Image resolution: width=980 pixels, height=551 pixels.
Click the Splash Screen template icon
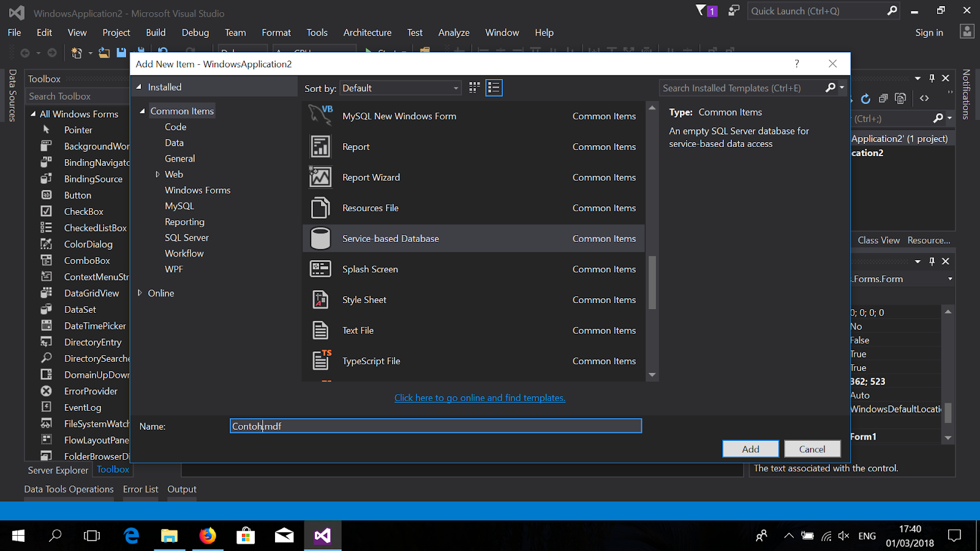[x=320, y=269]
